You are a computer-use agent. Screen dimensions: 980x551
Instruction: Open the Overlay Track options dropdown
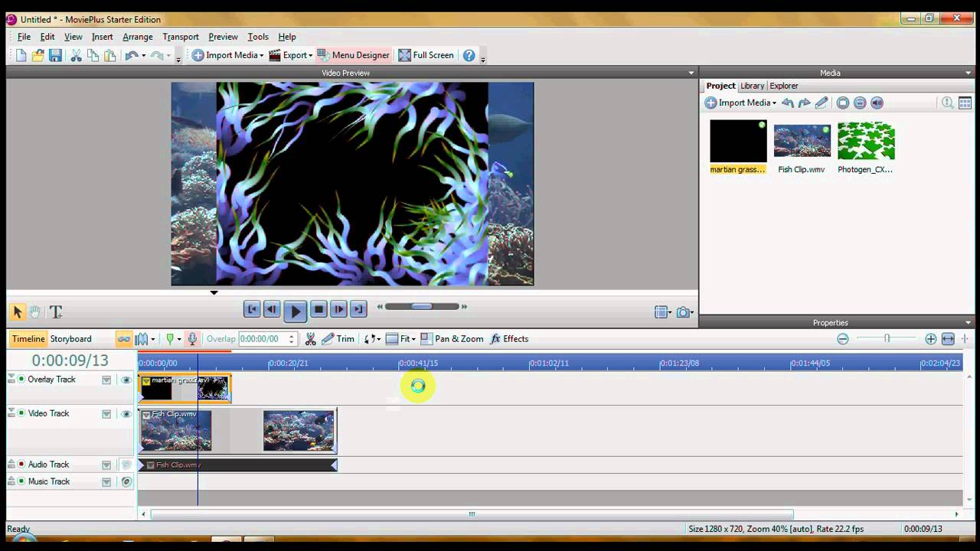pyautogui.click(x=106, y=380)
